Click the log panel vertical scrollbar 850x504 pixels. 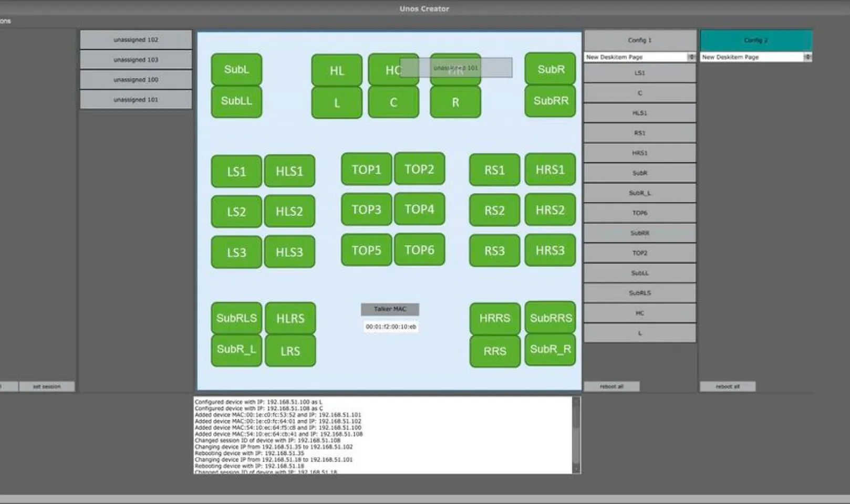click(576, 435)
